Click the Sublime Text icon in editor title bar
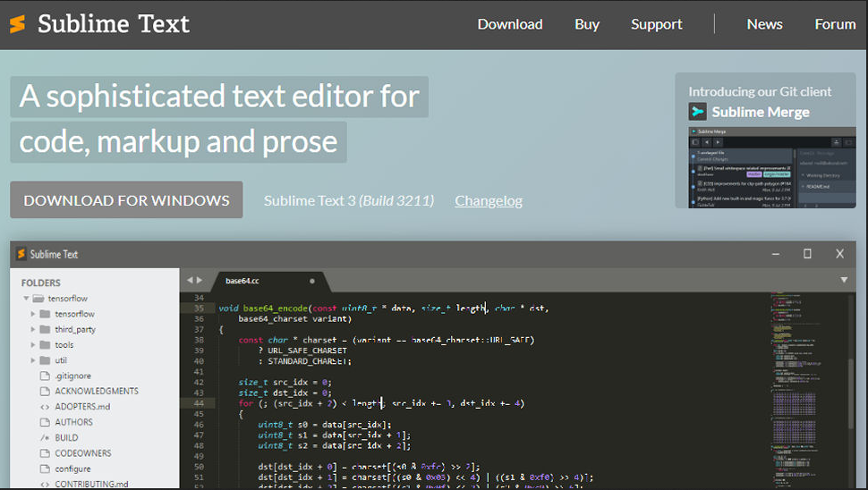This screenshot has width=868, height=490. click(21, 254)
